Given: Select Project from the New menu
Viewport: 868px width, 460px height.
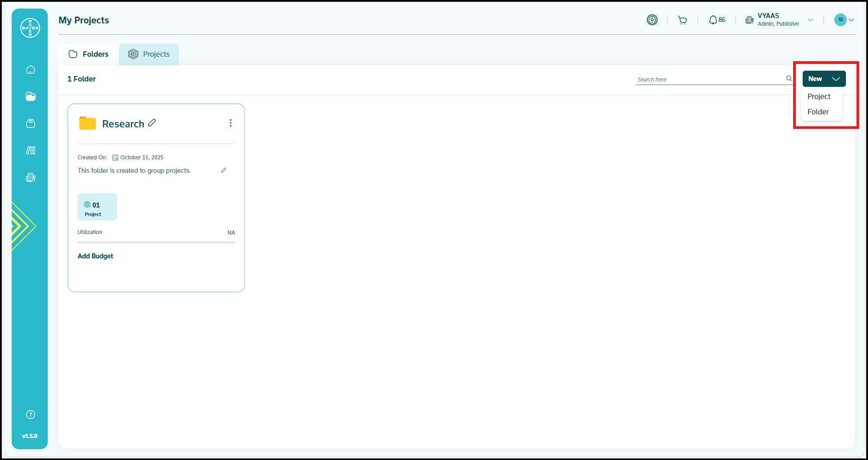Looking at the screenshot, I should [x=818, y=96].
